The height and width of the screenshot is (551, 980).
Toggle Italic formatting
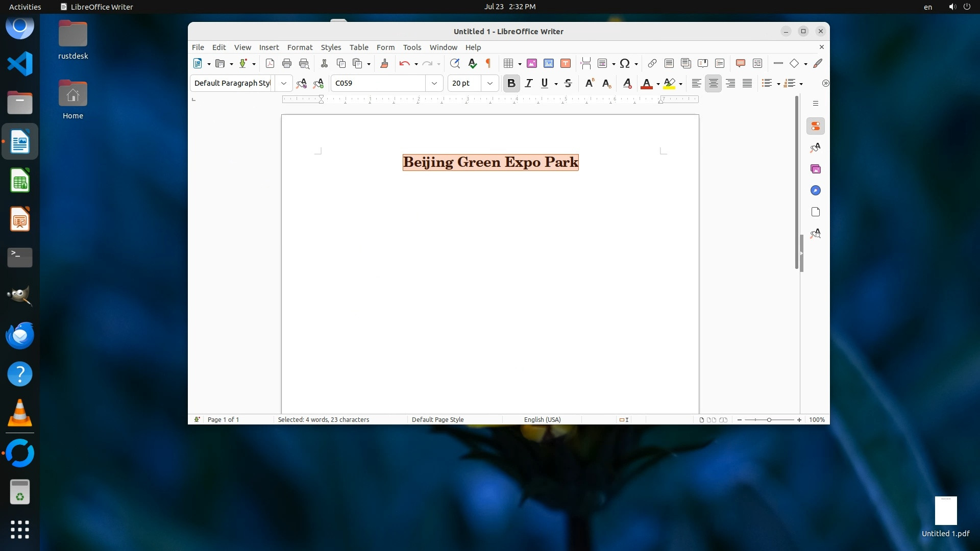[528, 83]
